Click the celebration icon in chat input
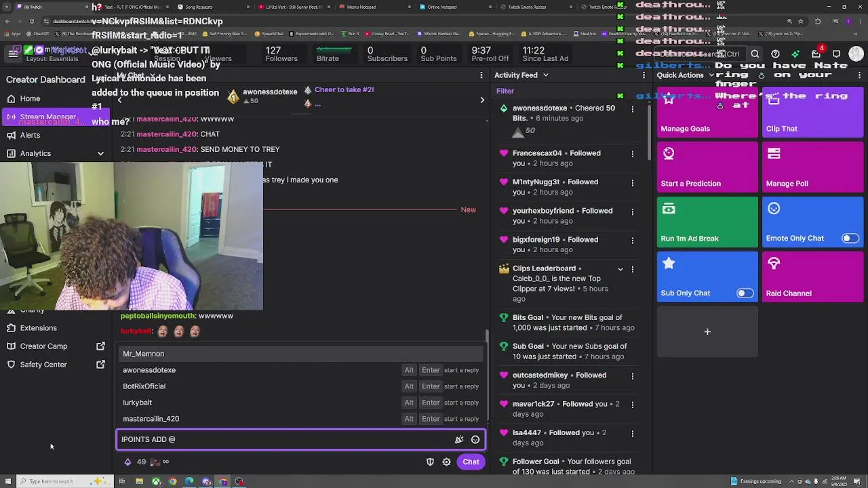 tap(459, 440)
